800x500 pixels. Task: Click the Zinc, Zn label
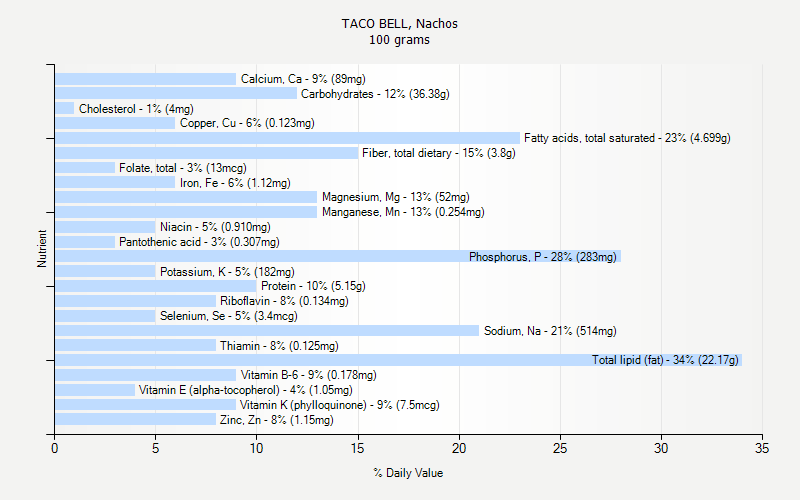pos(276,420)
